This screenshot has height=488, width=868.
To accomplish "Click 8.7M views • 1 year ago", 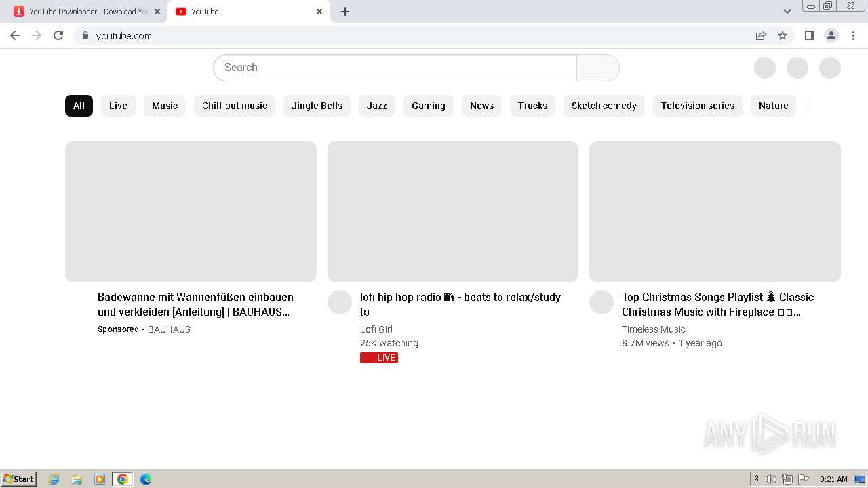I will pyautogui.click(x=672, y=343).
